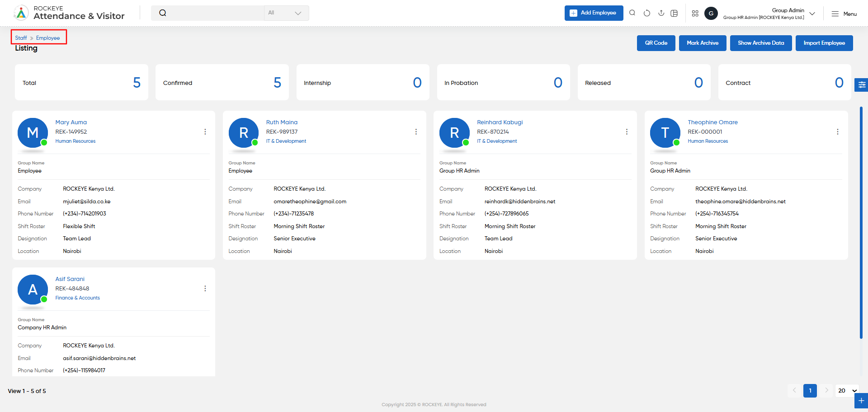Expand the Group Admin profile dropdown chevron
868x412 pixels.
click(x=812, y=14)
